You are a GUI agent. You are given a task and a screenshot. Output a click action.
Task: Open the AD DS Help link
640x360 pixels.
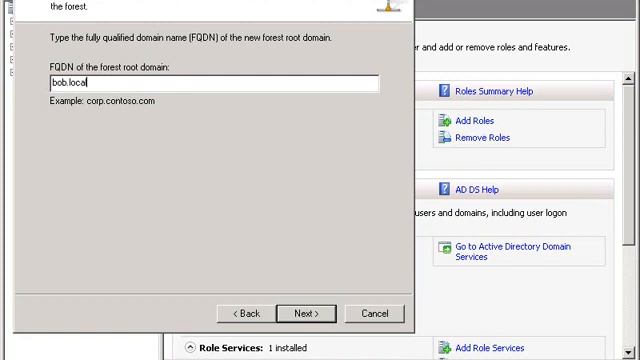(x=477, y=190)
